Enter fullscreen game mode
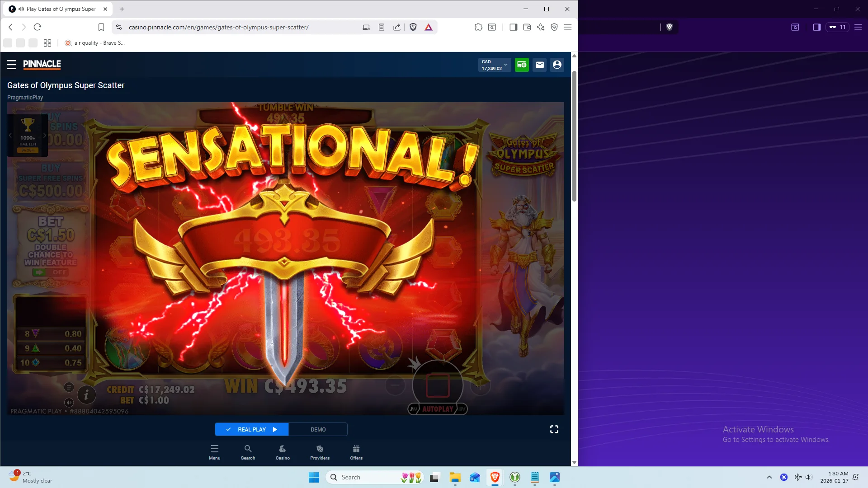This screenshot has width=868, height=488. pyautogui.click(x=554, y=429)
